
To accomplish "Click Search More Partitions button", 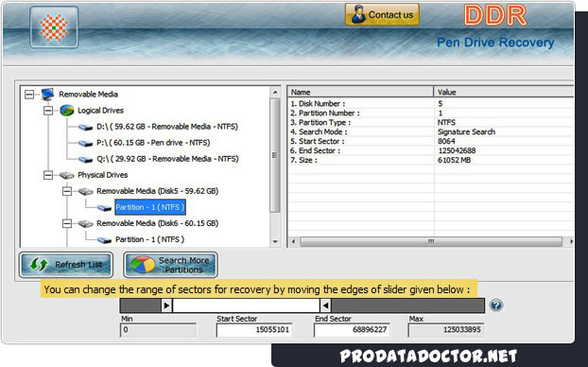I will tap(170, 265).
